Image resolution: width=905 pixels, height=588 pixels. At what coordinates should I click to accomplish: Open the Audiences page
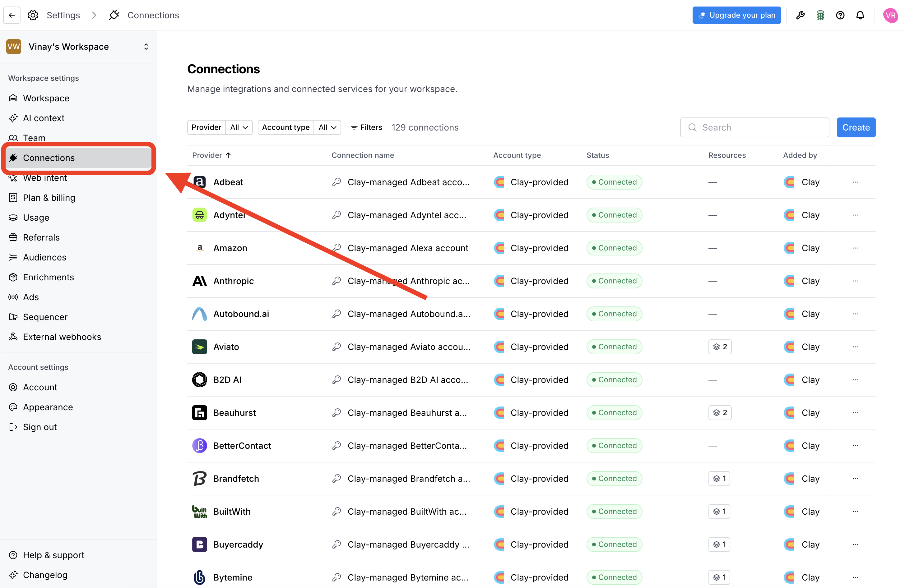point(78,257)
